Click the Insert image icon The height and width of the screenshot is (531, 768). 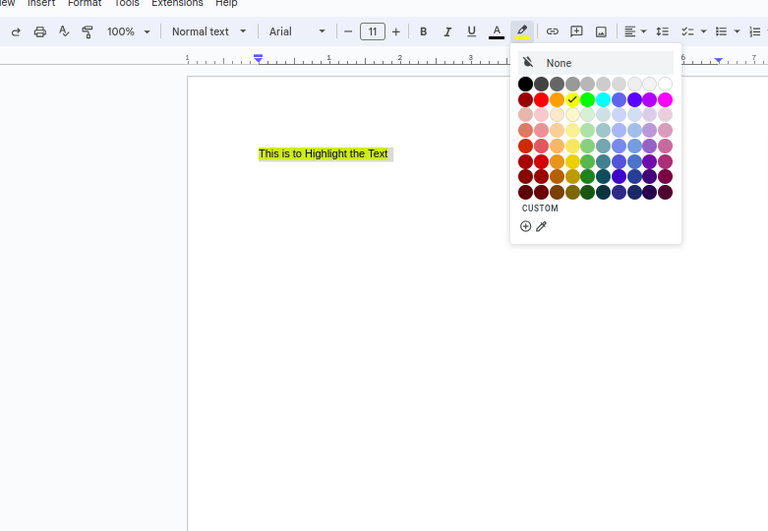(x=601, y=32)
